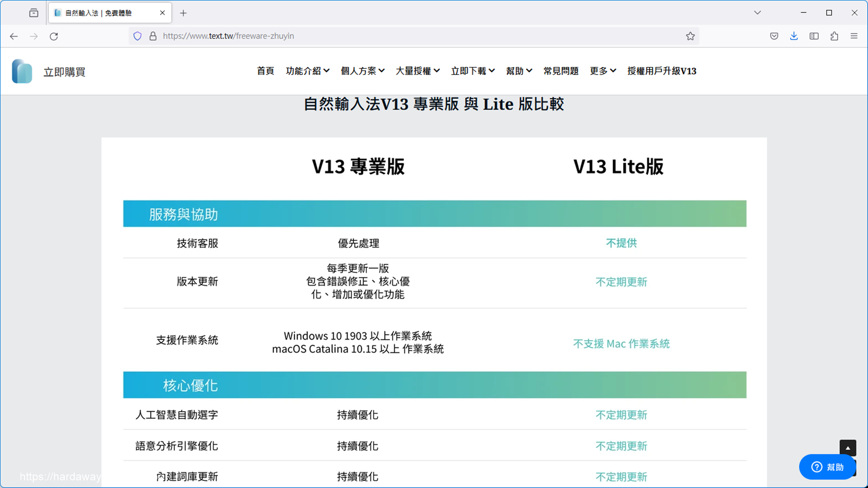
Task: Open the Firefox hamburger menu
Action: [854, 36]
